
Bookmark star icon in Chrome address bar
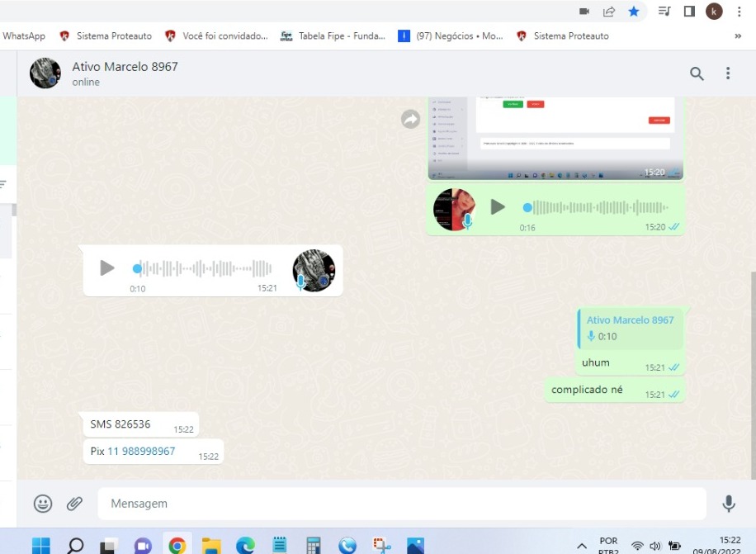point(634,11)
